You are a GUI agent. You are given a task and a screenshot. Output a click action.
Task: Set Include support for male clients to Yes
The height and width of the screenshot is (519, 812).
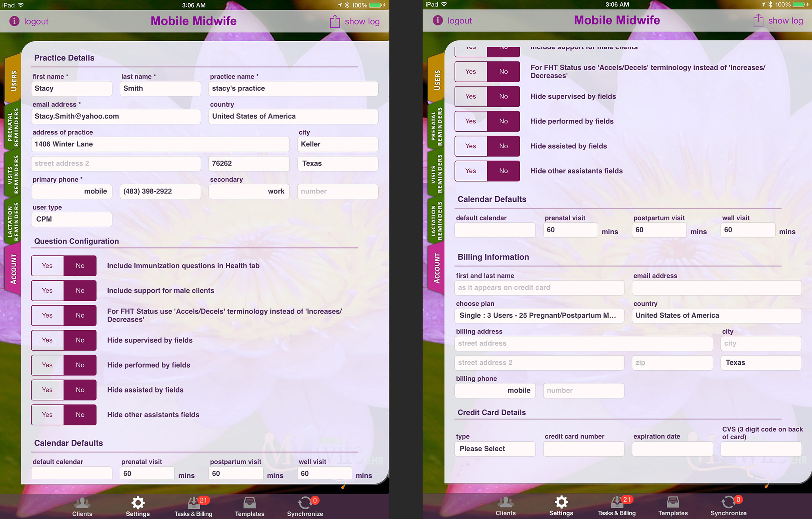tap(47, 291)
